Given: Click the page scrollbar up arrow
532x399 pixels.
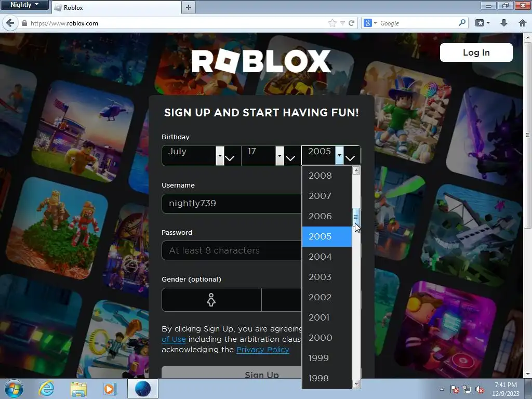Looking at the screenshot, I should (528, 37).
